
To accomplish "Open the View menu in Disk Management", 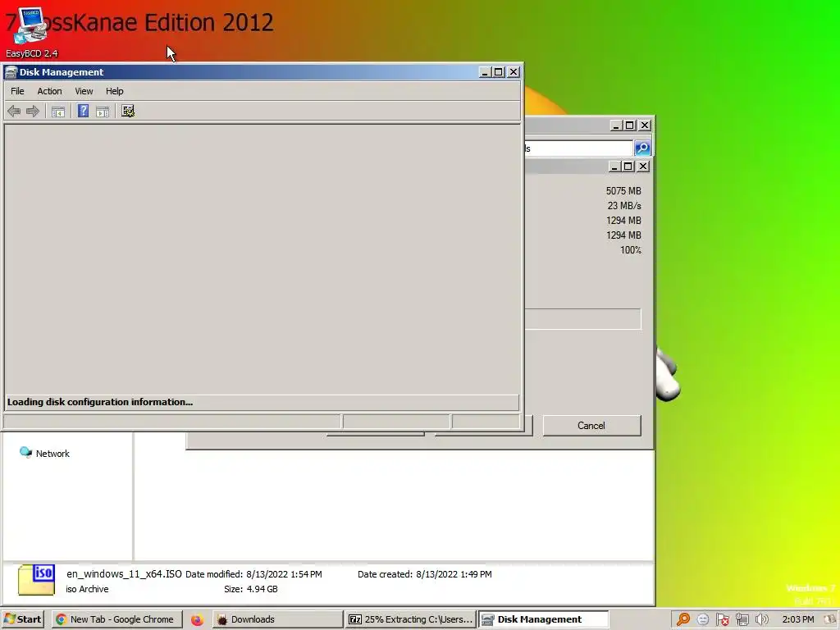I will [x=84, y=91].
